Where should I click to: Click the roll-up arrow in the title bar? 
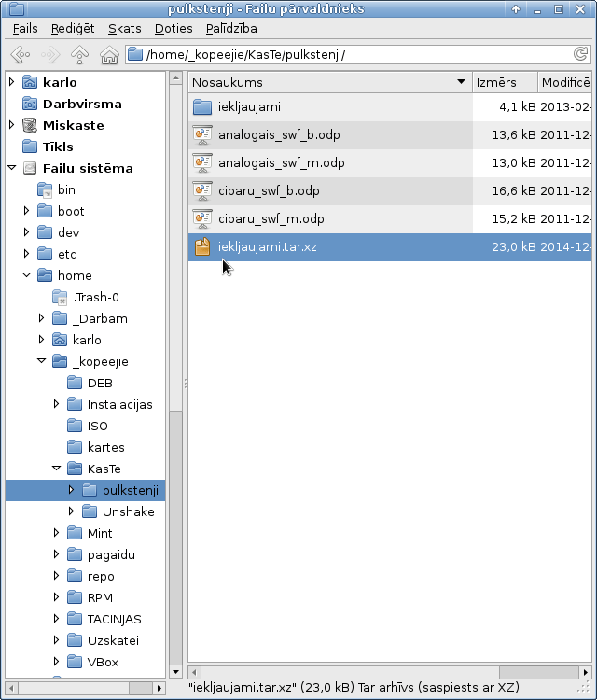click(x=515, y=9)
